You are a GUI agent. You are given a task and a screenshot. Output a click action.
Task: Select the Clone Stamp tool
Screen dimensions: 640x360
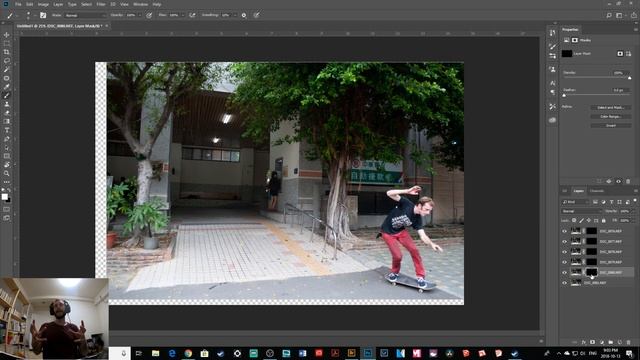click(x=7, y=104)
